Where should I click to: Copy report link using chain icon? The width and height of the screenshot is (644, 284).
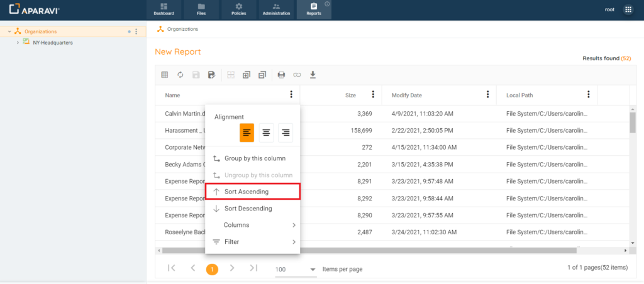(297, 75)
